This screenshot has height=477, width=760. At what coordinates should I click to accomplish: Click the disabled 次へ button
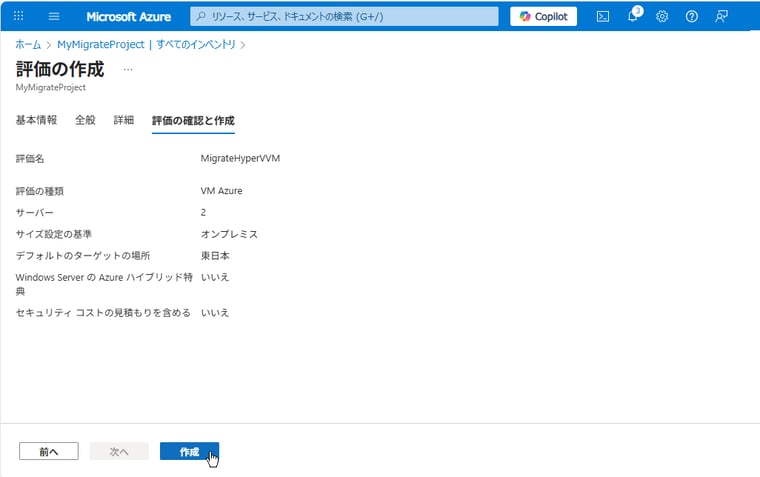[119, 451]
